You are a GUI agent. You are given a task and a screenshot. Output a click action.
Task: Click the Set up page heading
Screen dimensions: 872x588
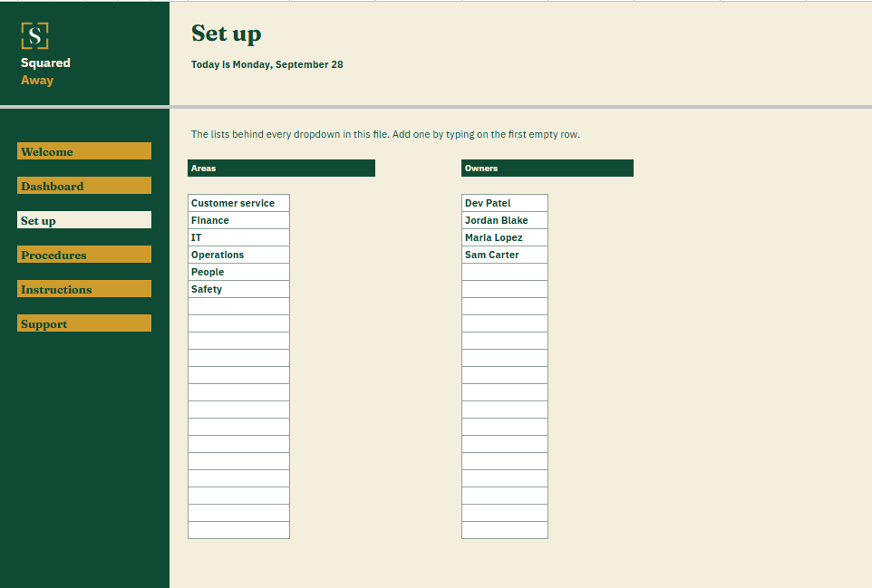click(x=227, y=34)
